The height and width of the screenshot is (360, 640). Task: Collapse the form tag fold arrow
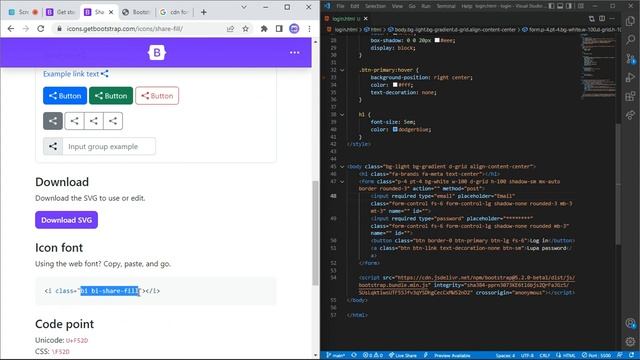click(x=342, y=182)
